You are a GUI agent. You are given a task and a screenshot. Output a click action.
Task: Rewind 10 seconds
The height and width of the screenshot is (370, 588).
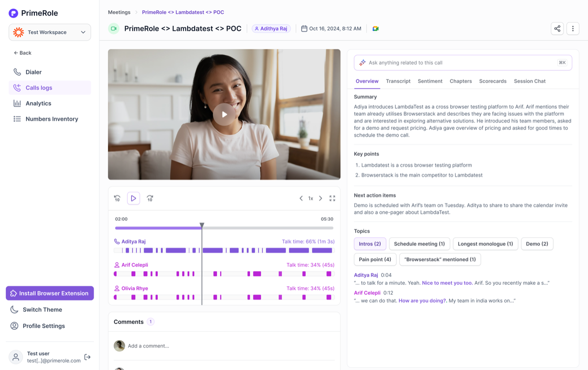coord(117,198)
